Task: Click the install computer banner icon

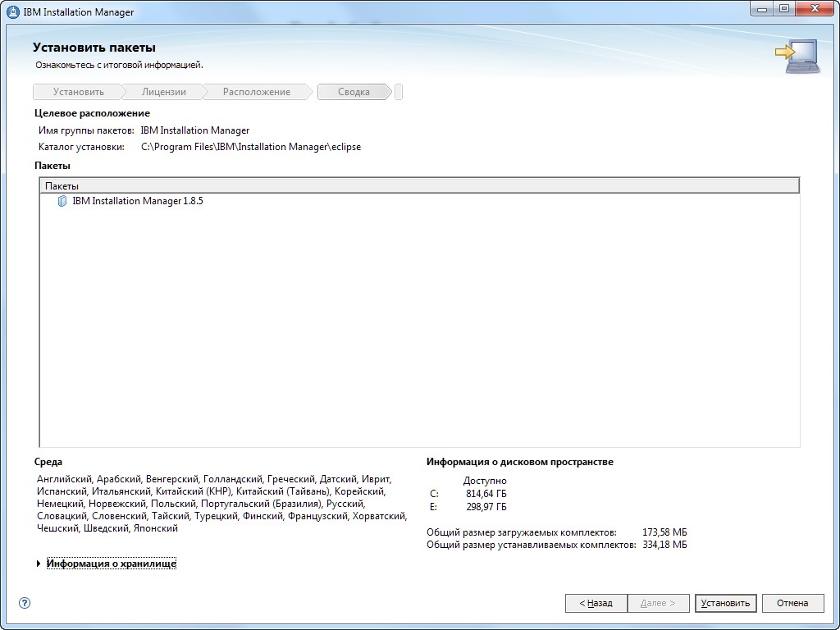Action: coord(797,56)
